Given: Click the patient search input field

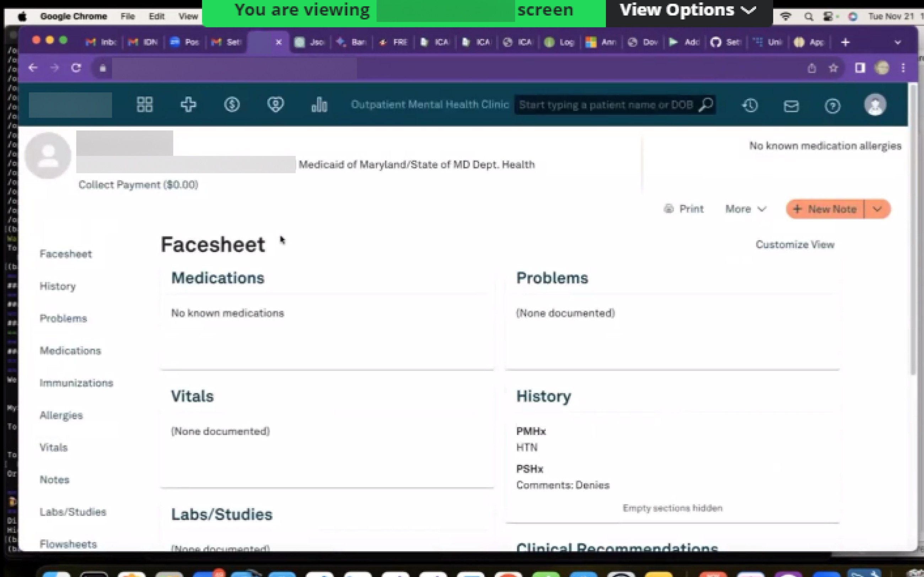Looking at the screenshot, I should click(605, 104).
